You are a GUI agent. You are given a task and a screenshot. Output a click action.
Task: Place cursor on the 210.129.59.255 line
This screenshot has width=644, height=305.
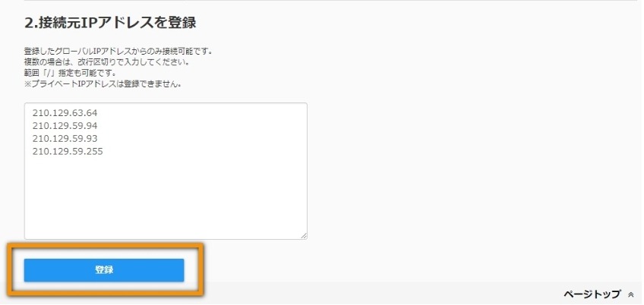(68, 152)
